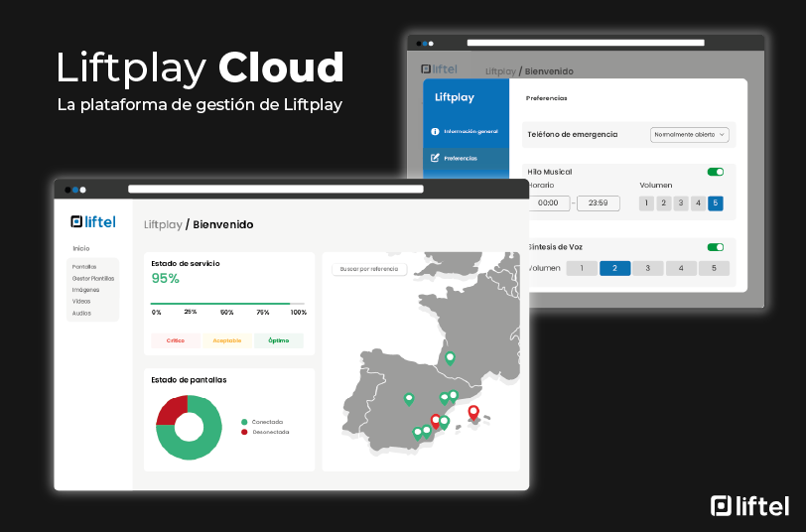Select the green map pin in central Spain

[x=409, y=399]
